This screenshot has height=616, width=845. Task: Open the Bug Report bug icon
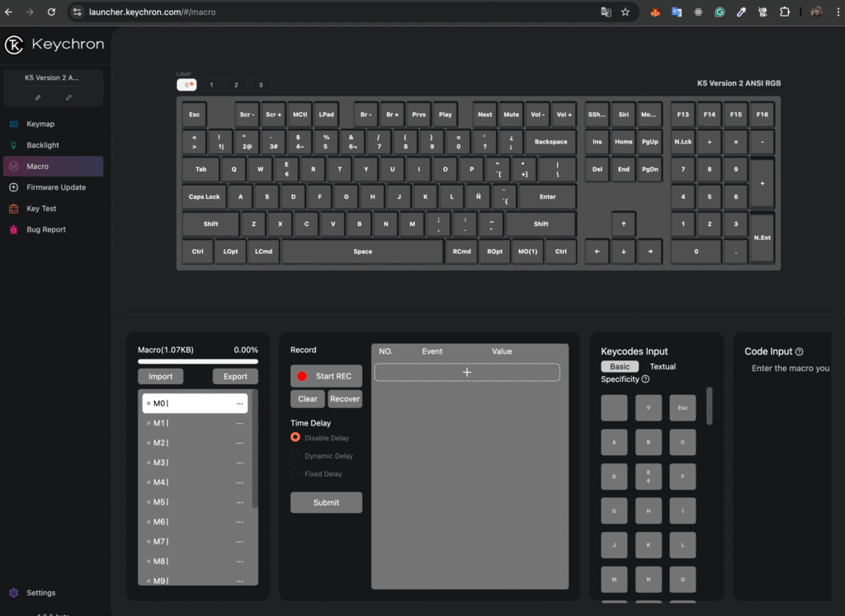pyautogui.click(x=14, y=229)
